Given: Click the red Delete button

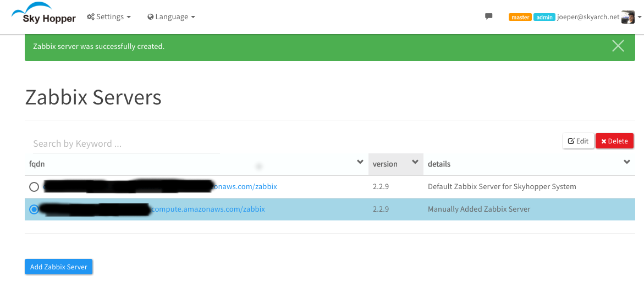Looking at the screenshot, I should (x=614, y=141).
